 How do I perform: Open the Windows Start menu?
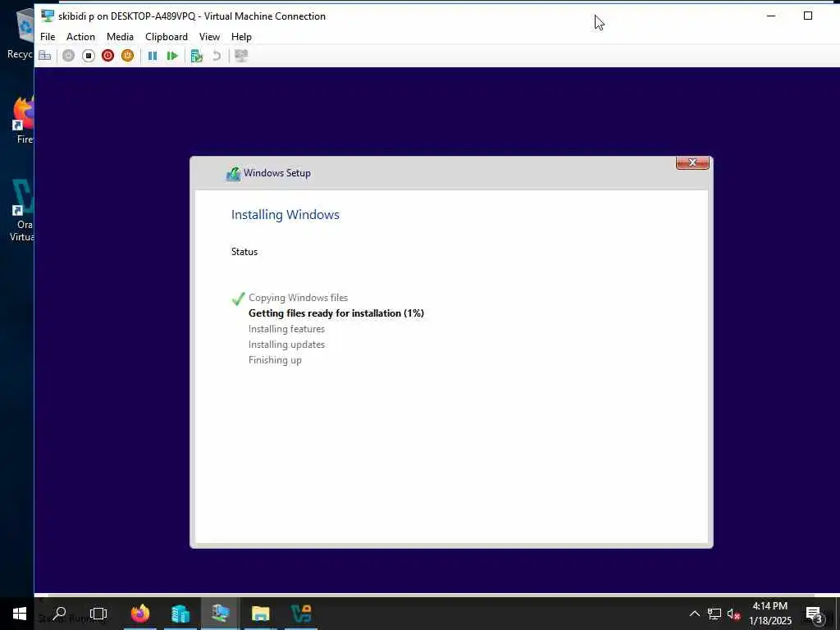[20, 614]
